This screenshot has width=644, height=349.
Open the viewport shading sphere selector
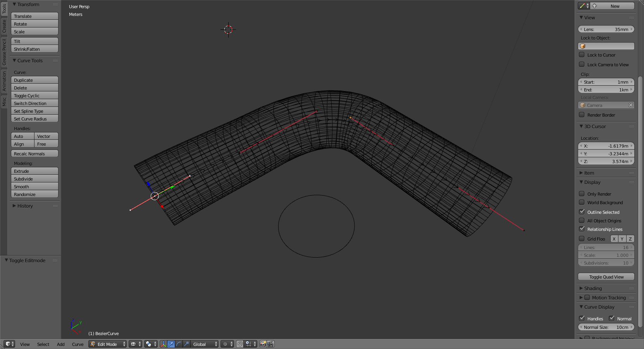click(135, 344)
